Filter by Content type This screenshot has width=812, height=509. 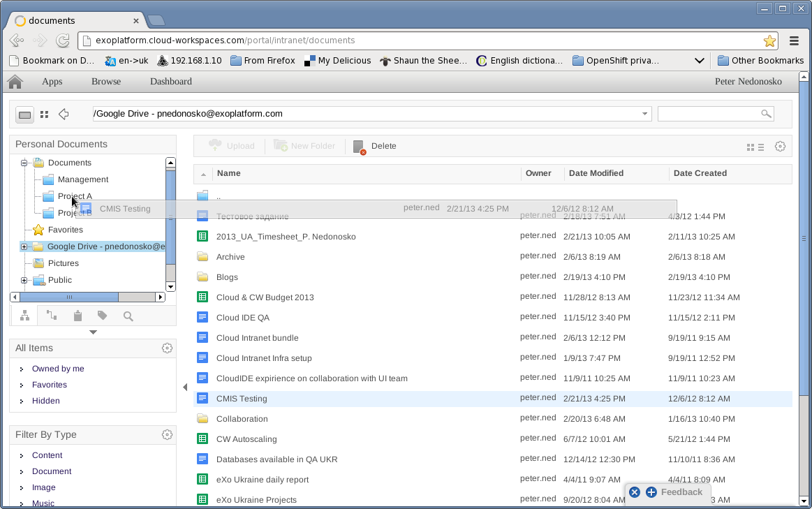click(47, 455)
